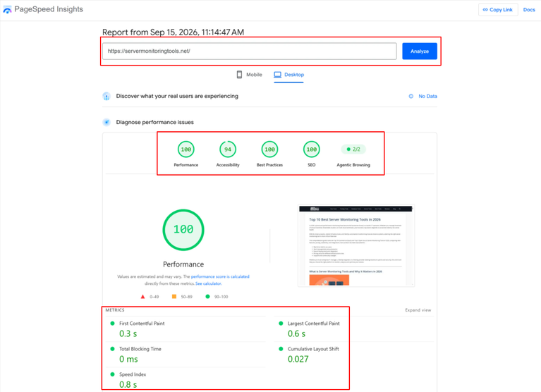Click the METRICS section heading

[115, 310]
